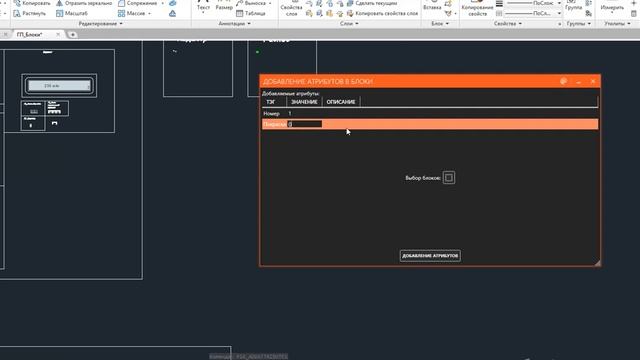Select the Растянуть (Stretch) tool
Screen dimensions: 640x360
pyautogui.click(x=29, y=13)
